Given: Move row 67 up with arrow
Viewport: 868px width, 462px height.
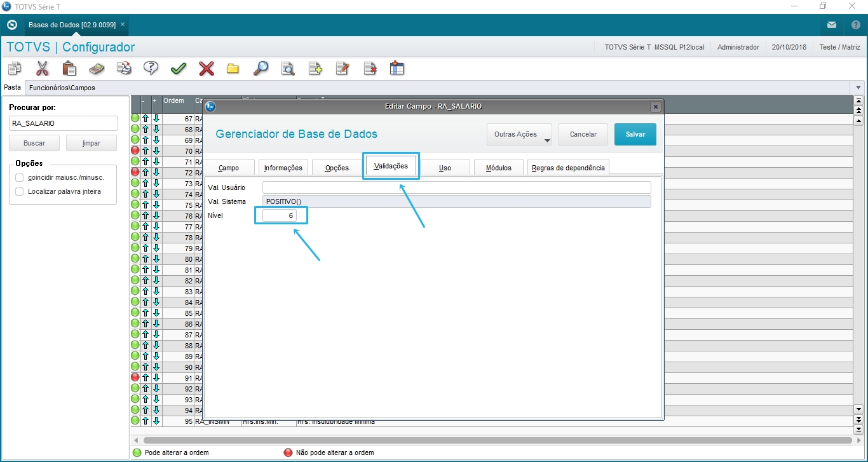Looking at the screenshot, I should [x=146, y=118].
